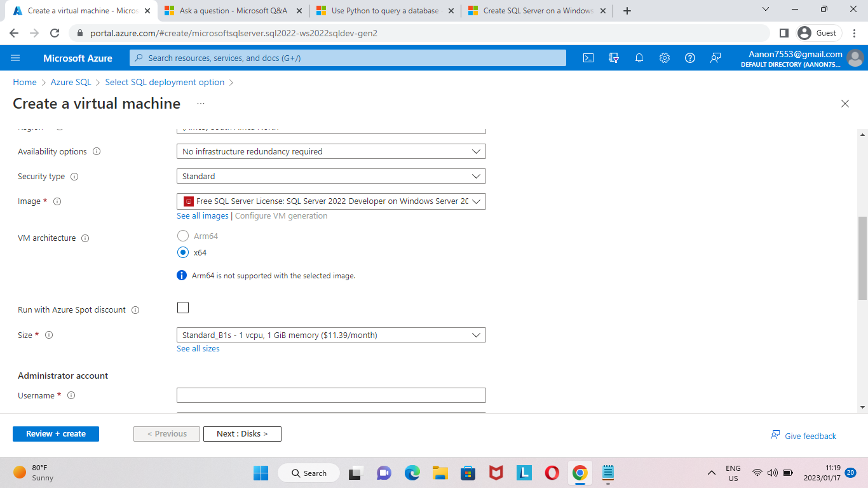Click the Next : Disks button
This screenshot has width=868, height=488.
pyautogui.click(x=242, y=434)
